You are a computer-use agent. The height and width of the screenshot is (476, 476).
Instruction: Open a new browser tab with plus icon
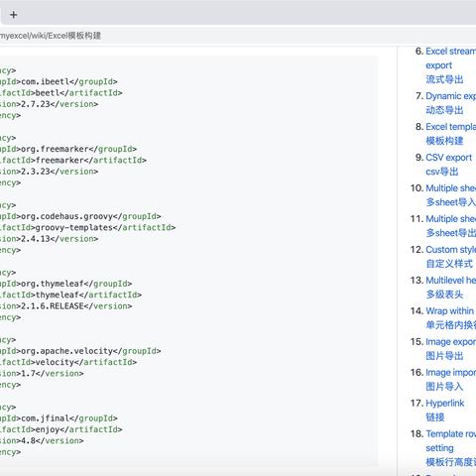(x=14, y=15)
